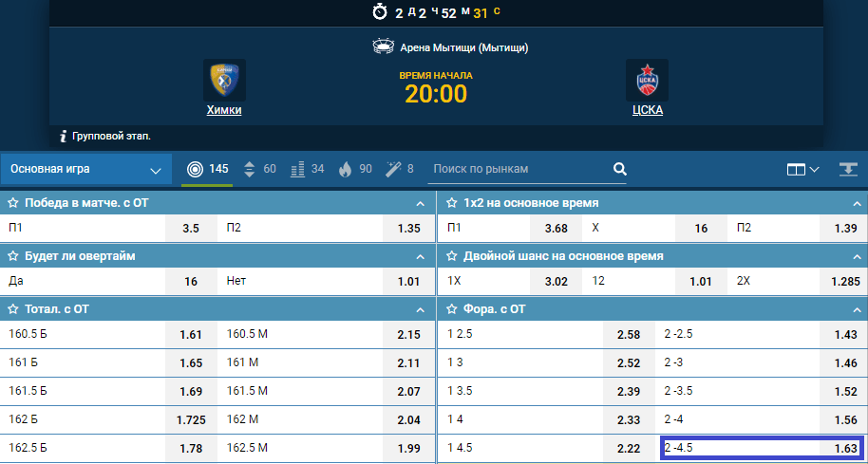Open the ЦСКА team link
Viewport: 868px width, 464px height.
648,110
